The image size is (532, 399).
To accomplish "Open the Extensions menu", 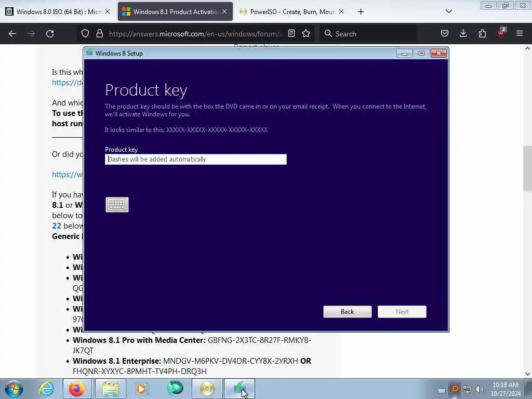I will (x=482, y=33).
